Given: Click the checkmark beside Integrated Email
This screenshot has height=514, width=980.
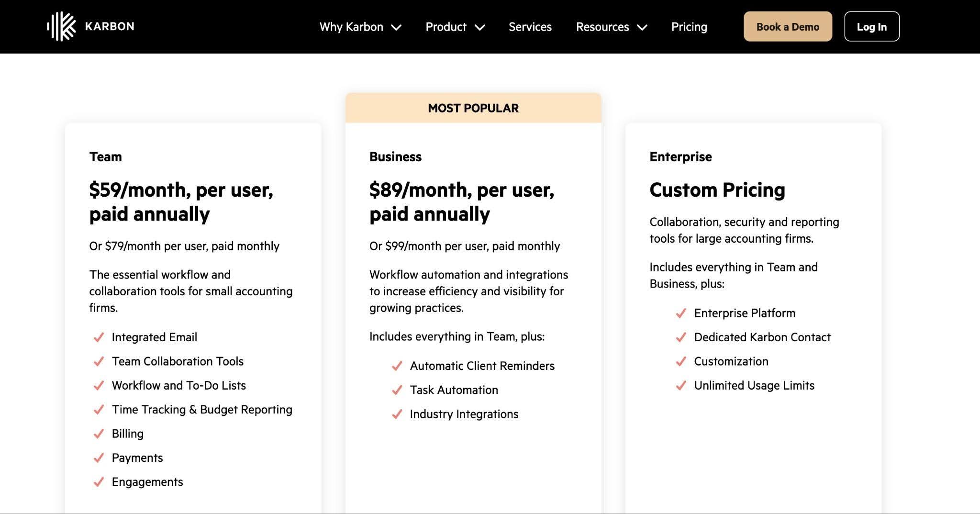Looking at the screenshot, I should (99, 337).
